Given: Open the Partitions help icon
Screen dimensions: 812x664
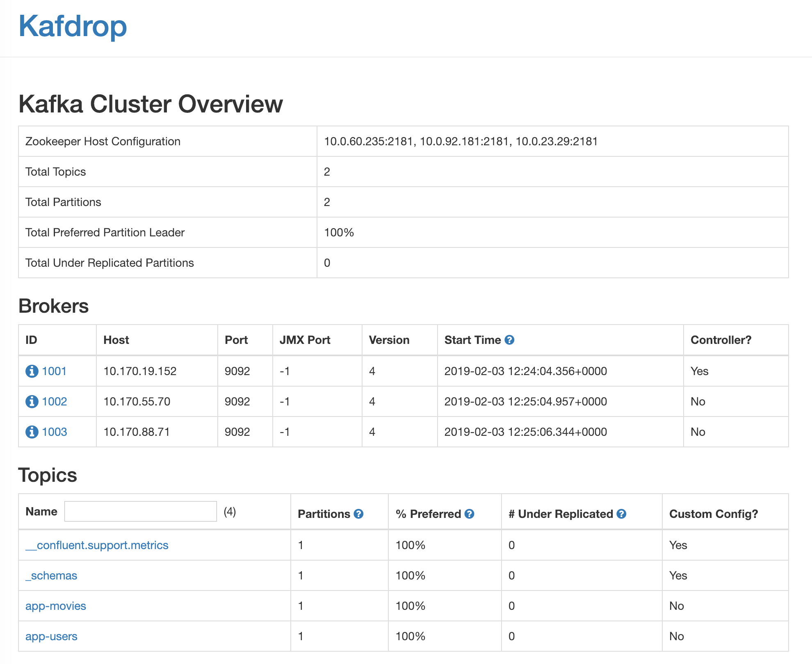Looking at the screenshot, I should click(358, 513).
